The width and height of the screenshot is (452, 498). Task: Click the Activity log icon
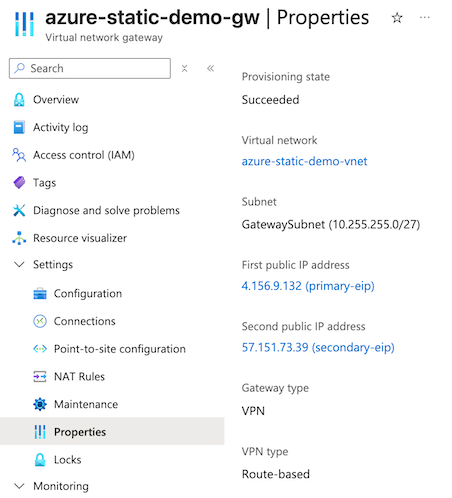[x=19, y=127]
